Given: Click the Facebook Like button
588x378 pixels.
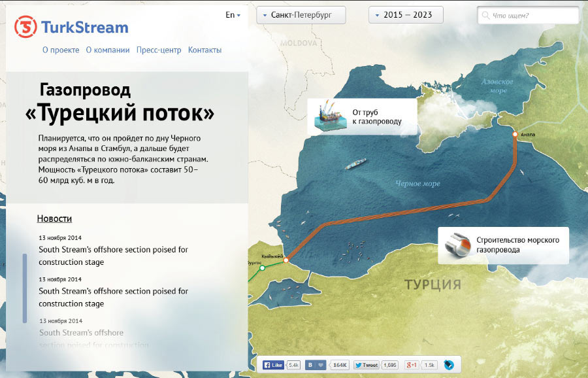Looking at the screenshot, I should click(x=274, y=365).
